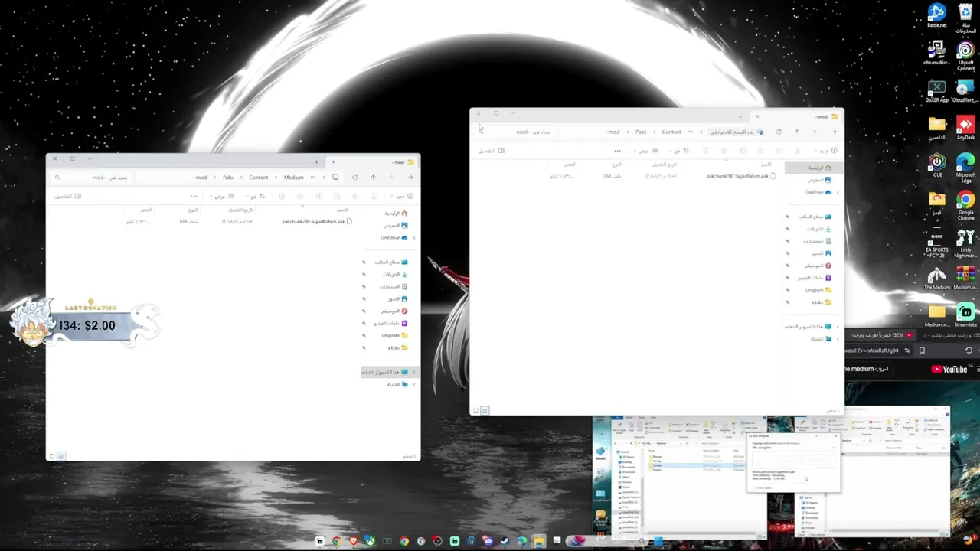Viewport: 980px width, 551px height.
Task: Select pakchunk200-SajjadRahim.pak in the right Explorer
Action: click(x=740, y=176)
